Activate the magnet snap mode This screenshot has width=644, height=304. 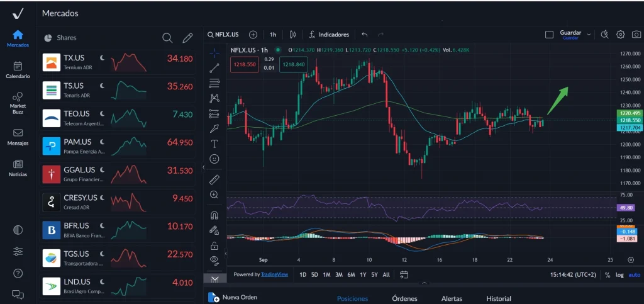tap(214, 215)
